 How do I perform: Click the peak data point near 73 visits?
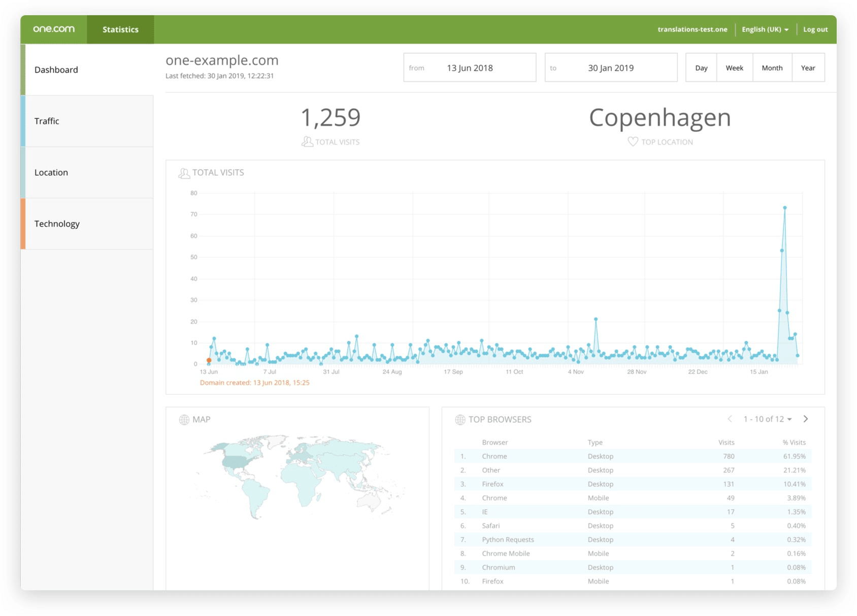[x=785, y=208]
